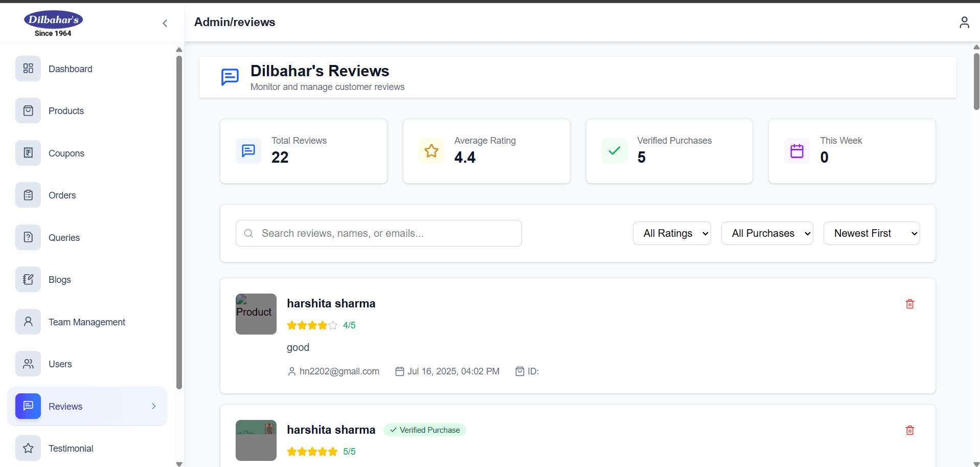Click the This Week count 0
The image size is (980, 467).
[x=825, y=157]
